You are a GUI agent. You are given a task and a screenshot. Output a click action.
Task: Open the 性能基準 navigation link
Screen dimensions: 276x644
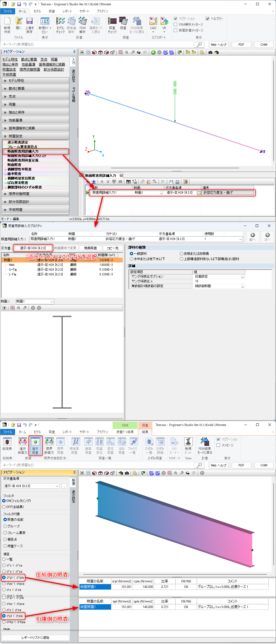click(28, 64)
